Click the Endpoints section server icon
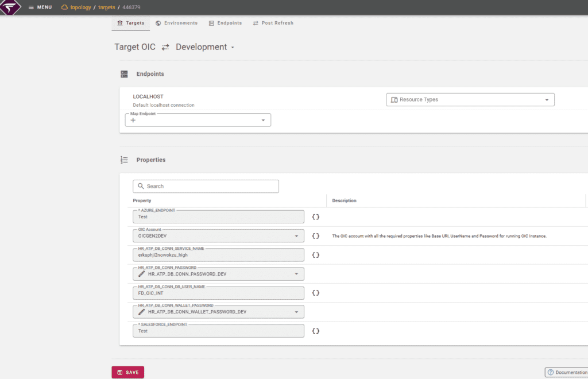588x379 pixels. coord(124,74)
